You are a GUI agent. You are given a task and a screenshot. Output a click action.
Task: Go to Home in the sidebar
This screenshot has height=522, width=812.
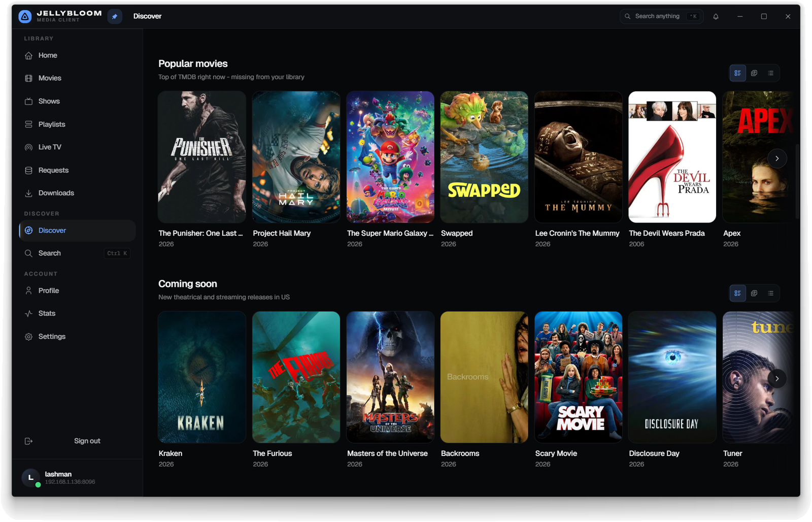[77, 55]
